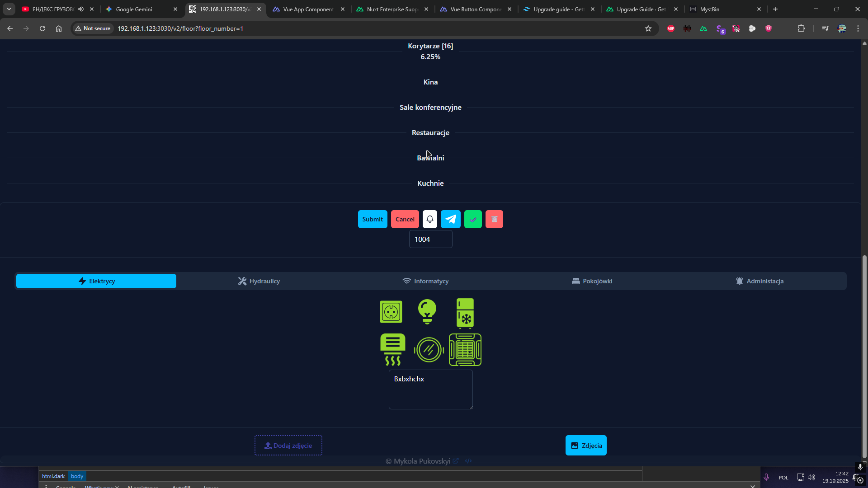The image size is (868, 488).
Task: Select the round mirror icon
Action: 429,349
